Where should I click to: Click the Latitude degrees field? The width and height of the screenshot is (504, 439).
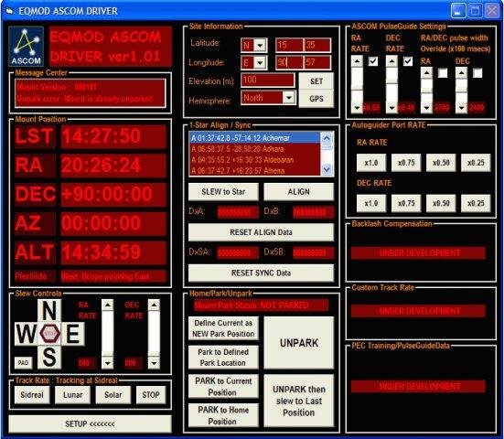(289, 46)
